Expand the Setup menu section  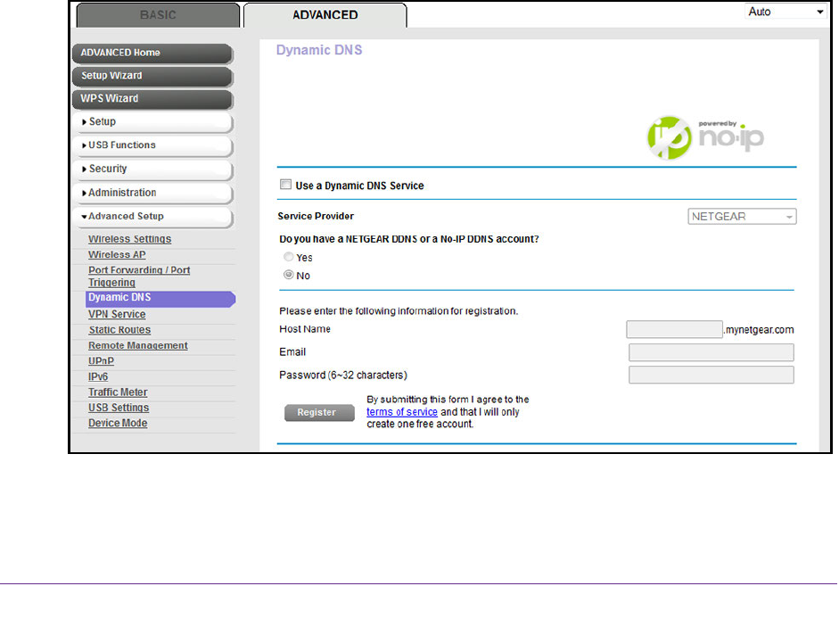(152, 122)
